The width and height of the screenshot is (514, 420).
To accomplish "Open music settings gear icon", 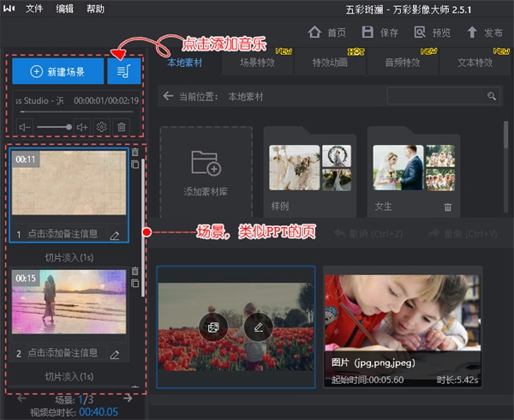I will [x=102, y=127].
